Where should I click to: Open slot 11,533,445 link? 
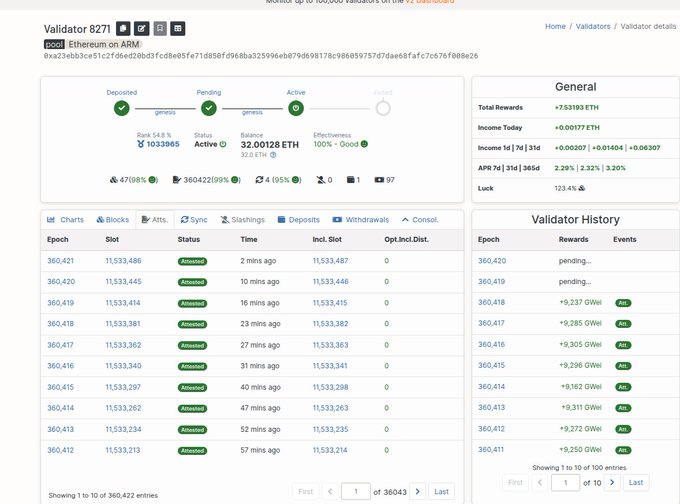coord(123,281)
